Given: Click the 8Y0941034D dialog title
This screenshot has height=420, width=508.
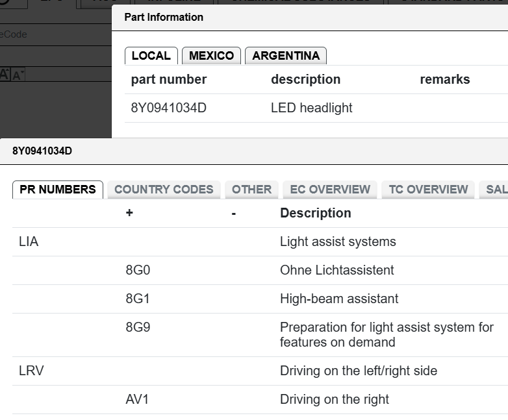Looking at the screenshot, I should tap(42, 151).
